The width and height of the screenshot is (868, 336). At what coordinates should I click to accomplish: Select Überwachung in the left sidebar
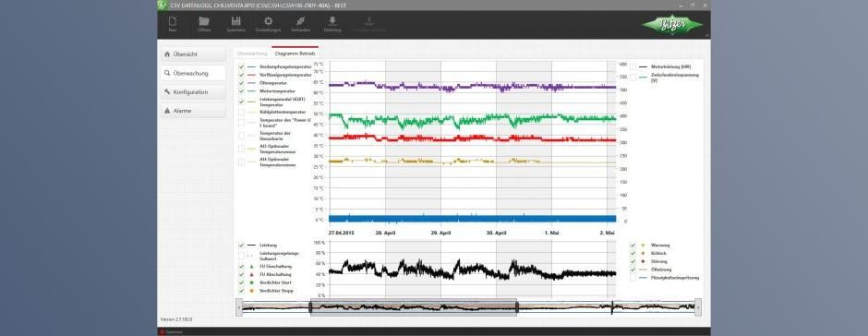193,73
